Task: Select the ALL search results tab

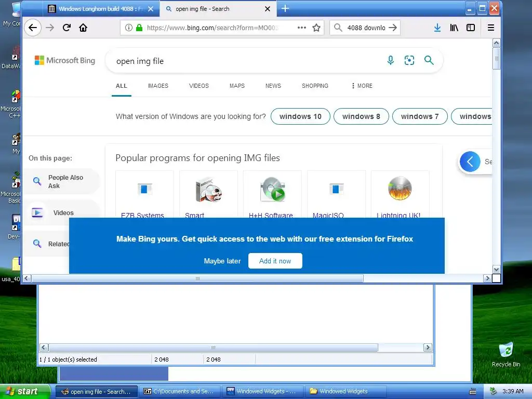Action: (x=122, y=86)
